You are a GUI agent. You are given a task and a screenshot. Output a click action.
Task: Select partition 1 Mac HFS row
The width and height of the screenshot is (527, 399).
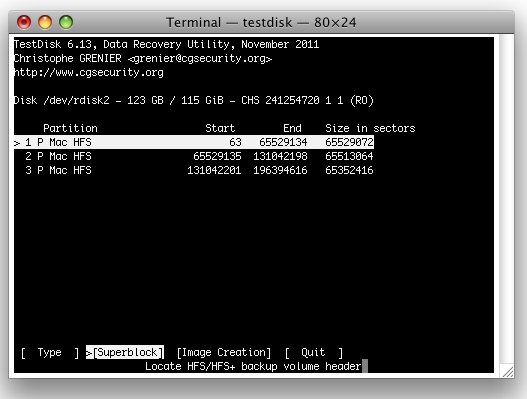[x=194, y=142]
